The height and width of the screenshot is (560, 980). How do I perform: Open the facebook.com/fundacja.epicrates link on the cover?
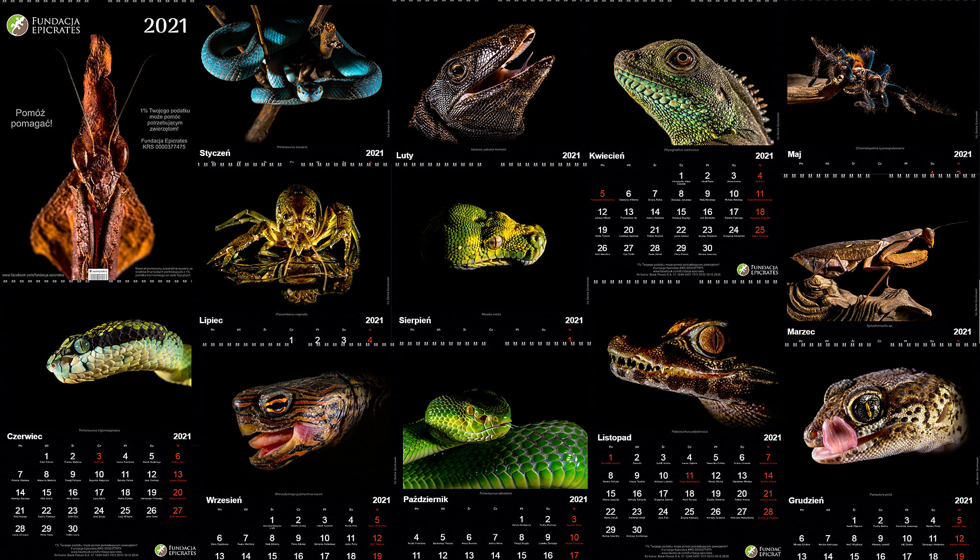(33, 275)
